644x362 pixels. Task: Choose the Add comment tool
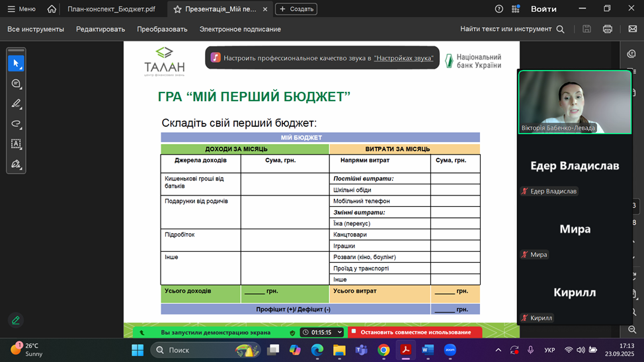point(16,84)
